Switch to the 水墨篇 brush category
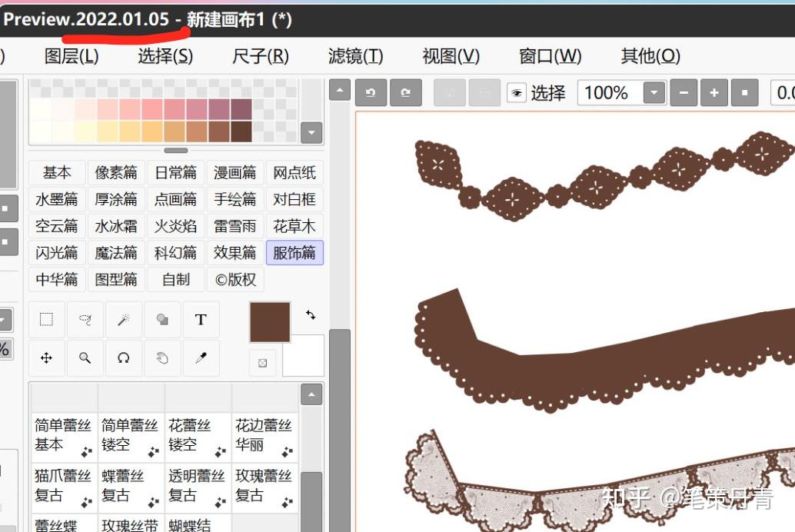 pos(57,199)
